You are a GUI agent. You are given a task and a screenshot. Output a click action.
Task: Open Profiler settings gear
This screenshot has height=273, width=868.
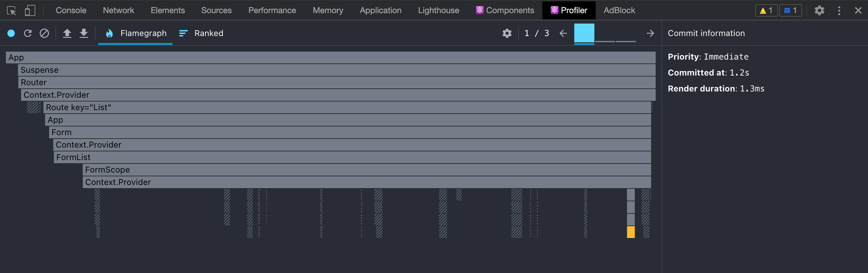(507, 33)
